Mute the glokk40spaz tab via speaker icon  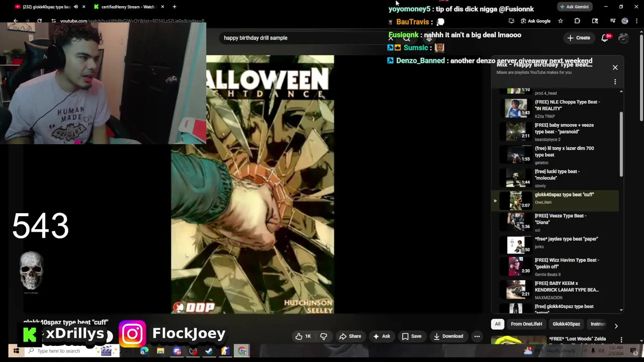coord(76,7)
